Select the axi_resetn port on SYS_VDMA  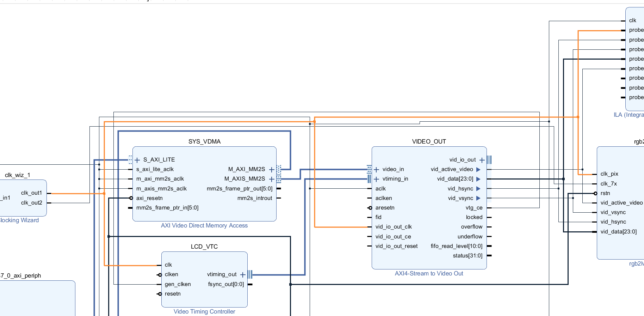pyautogui.click(x=149, y=198)
